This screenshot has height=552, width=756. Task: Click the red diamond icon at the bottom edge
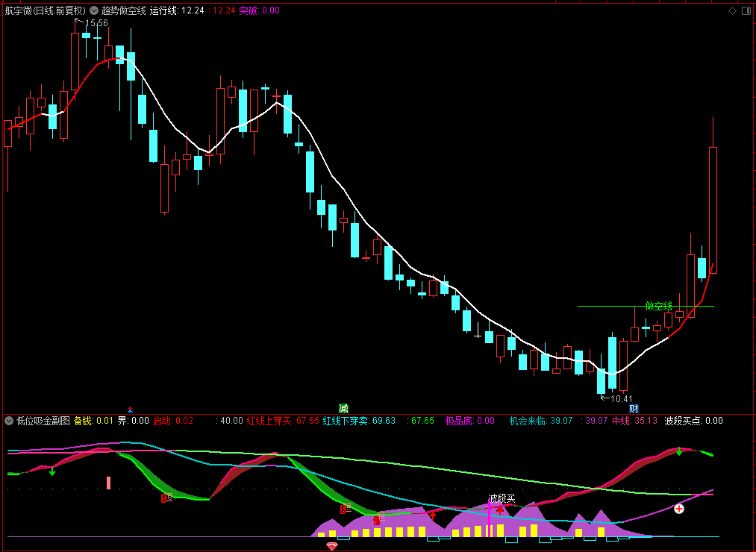coord(331,546)
